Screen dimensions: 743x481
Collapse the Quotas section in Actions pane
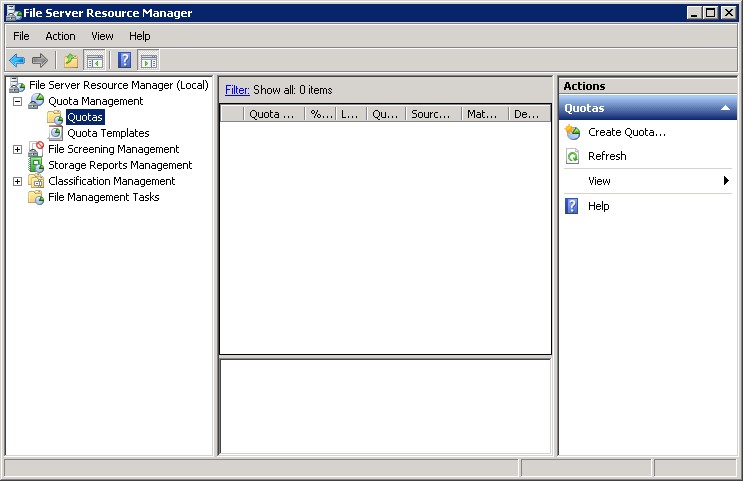(725, 108)
